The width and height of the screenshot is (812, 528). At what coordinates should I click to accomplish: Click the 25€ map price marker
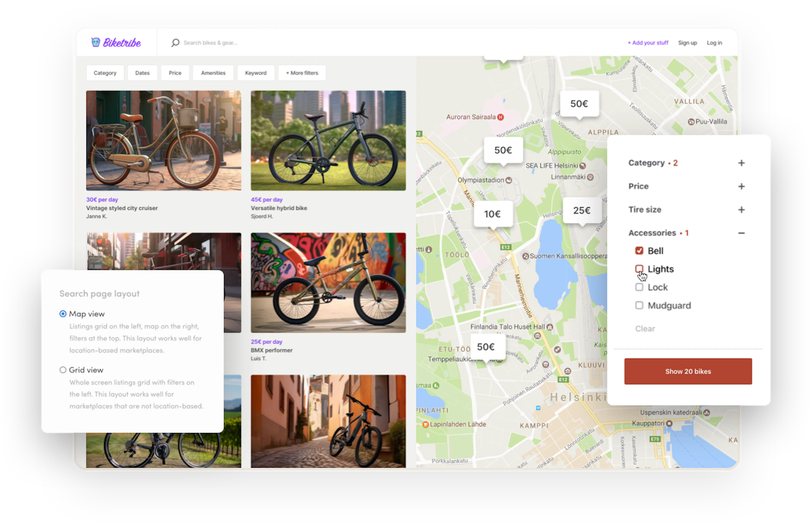click(x=582, y=210)
